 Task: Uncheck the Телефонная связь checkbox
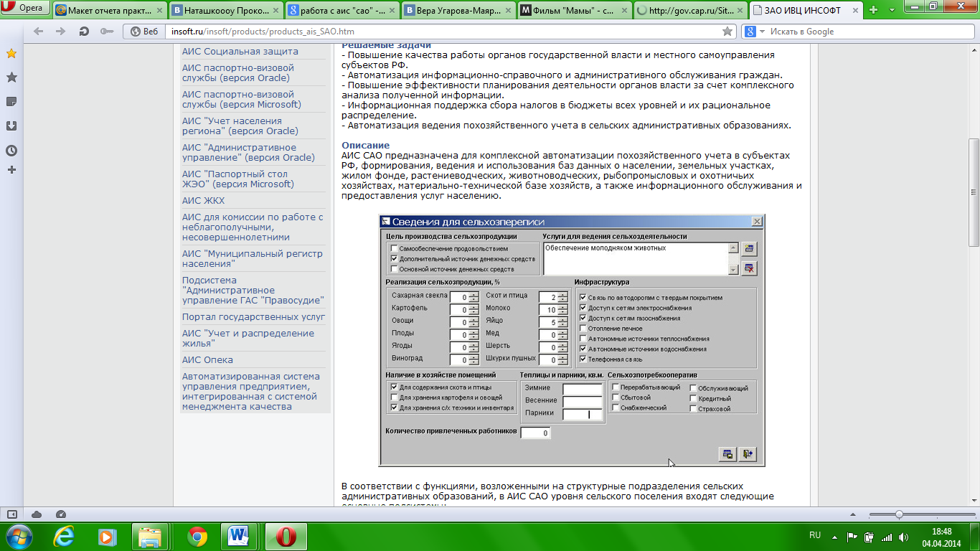(583, 359)
